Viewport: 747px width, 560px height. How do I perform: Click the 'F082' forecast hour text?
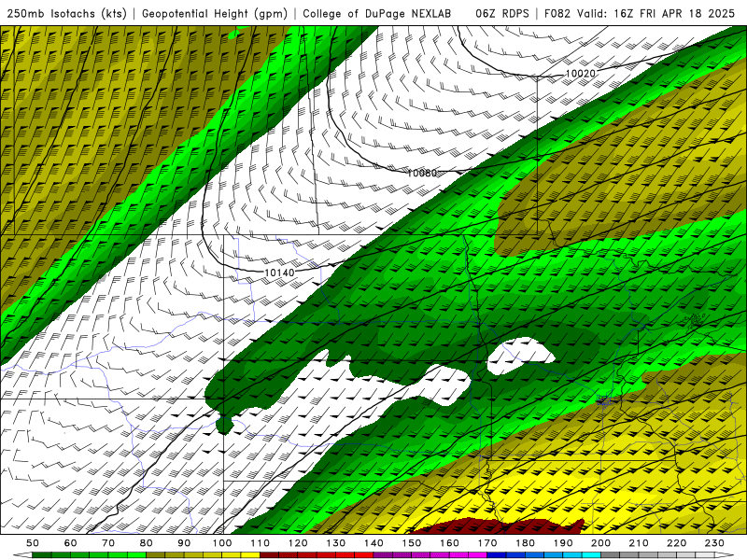click(x=557, y=13)
